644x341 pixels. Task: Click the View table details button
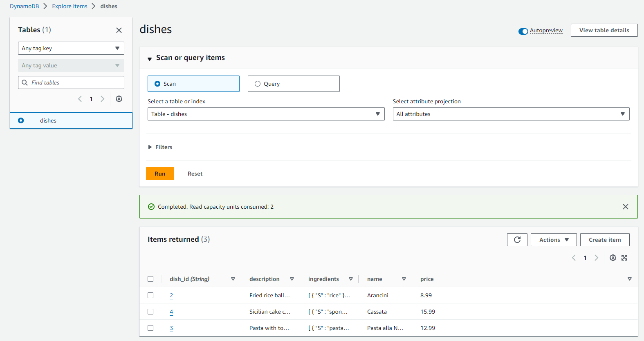(x=604, y=30)
